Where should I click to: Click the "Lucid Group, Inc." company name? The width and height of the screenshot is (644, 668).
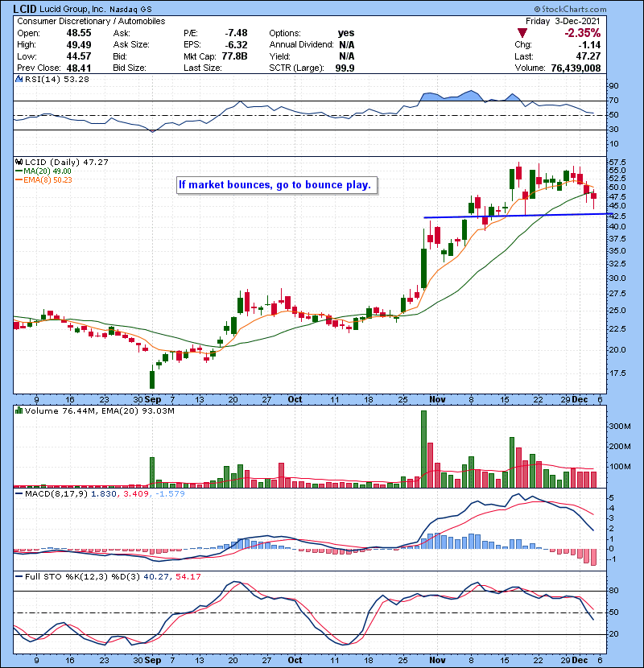[x=72, y=9]
